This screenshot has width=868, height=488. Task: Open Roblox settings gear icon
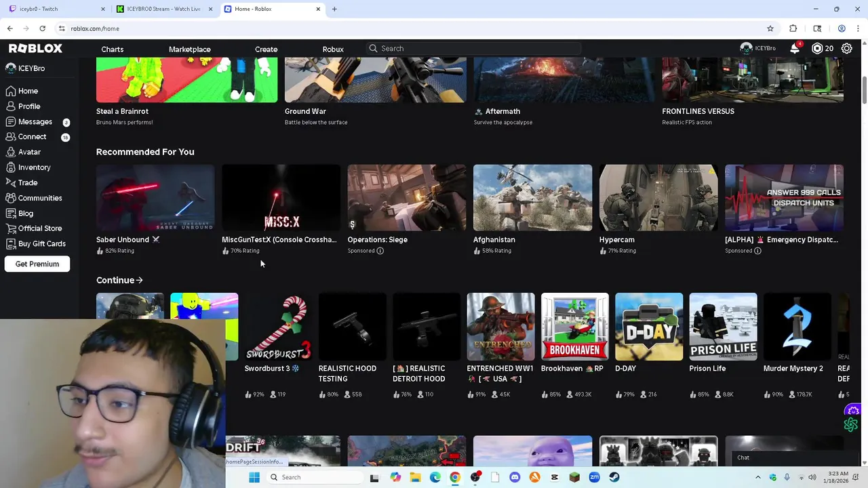coord(847,48)
